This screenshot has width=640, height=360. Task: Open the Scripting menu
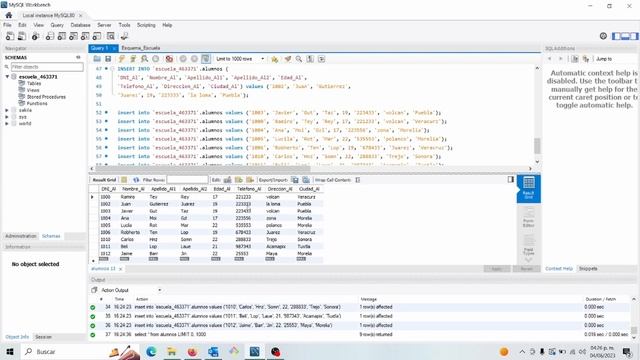(x=146, y=25)
